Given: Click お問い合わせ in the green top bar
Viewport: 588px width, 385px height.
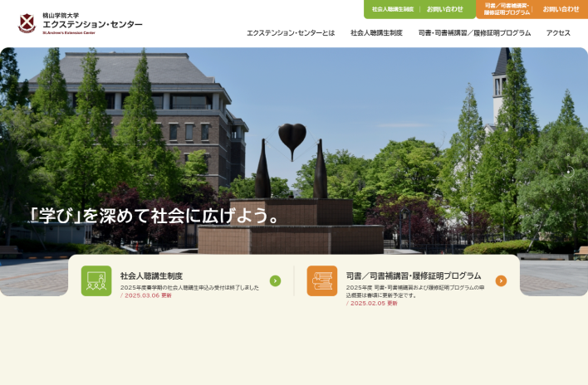Looking at the screenshot, I should [x=445, y=9].
